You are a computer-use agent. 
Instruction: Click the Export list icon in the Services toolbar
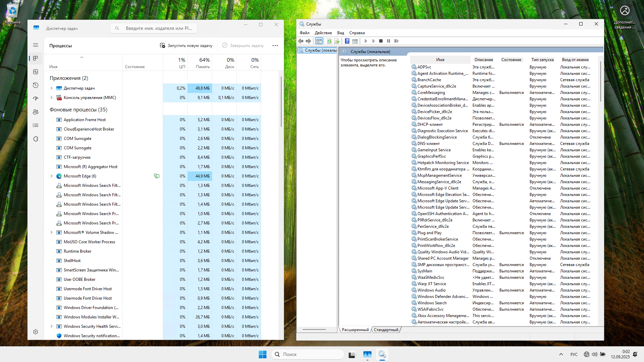[337, 41]
